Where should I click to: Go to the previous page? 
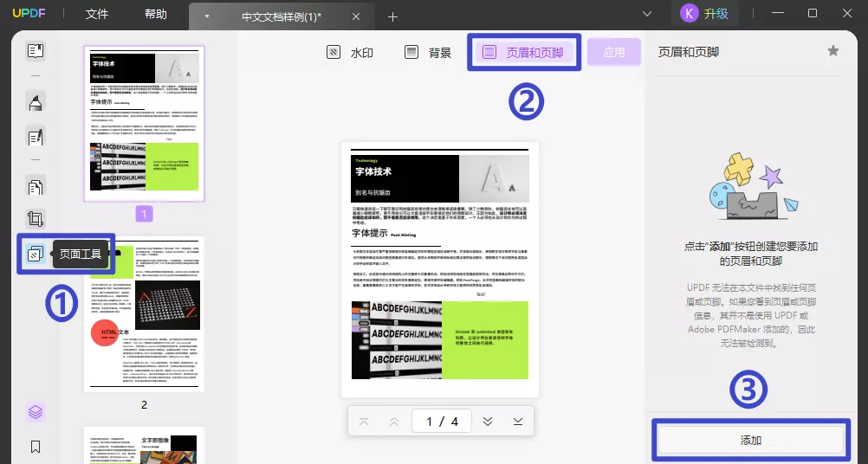(x=394, y=422)
